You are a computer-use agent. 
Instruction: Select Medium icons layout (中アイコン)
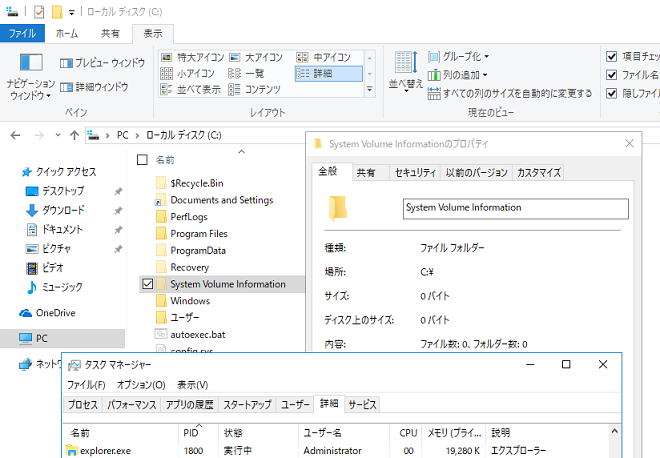(x=323, y=57)
